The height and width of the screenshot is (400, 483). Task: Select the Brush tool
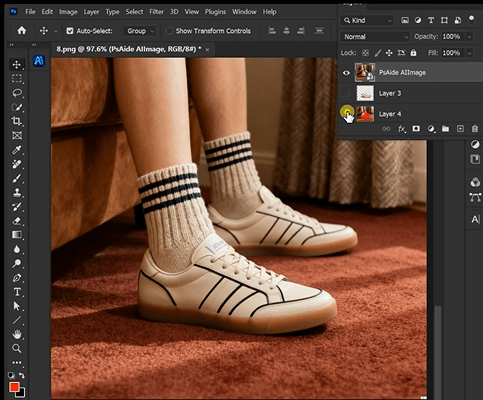point(17,178)
